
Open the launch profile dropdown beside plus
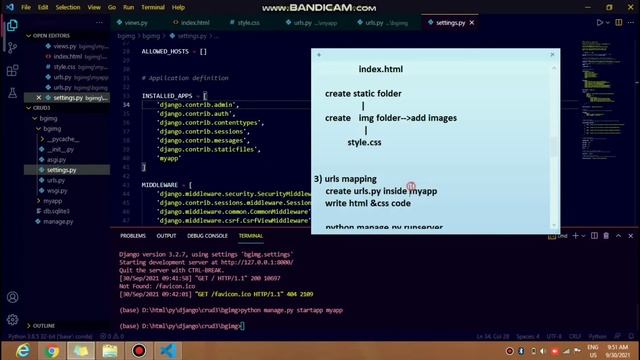(583, 236)
